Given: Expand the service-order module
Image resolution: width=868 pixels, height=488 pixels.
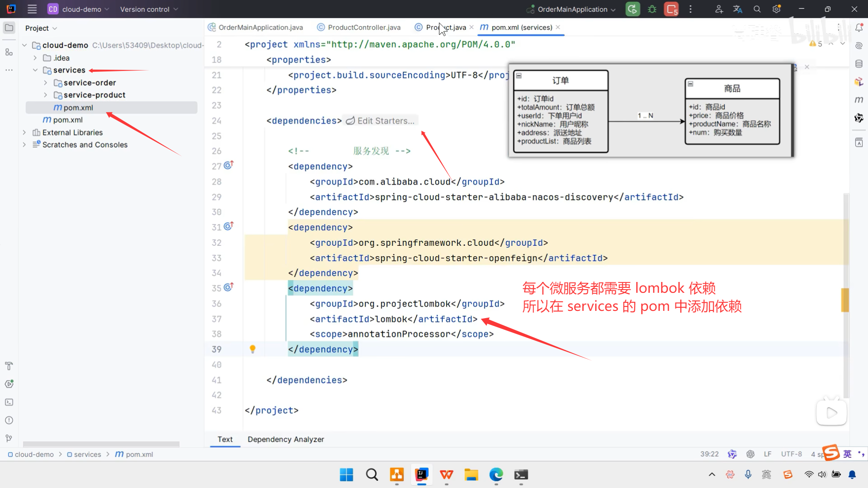Looking at the screenshot, I should click(x=45, y=83).
